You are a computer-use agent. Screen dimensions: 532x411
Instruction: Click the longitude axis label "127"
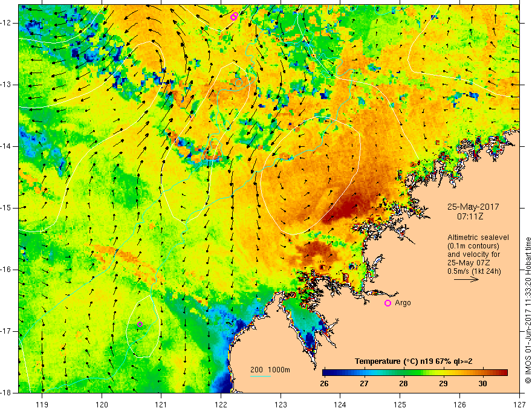click(x=519, y=404)
